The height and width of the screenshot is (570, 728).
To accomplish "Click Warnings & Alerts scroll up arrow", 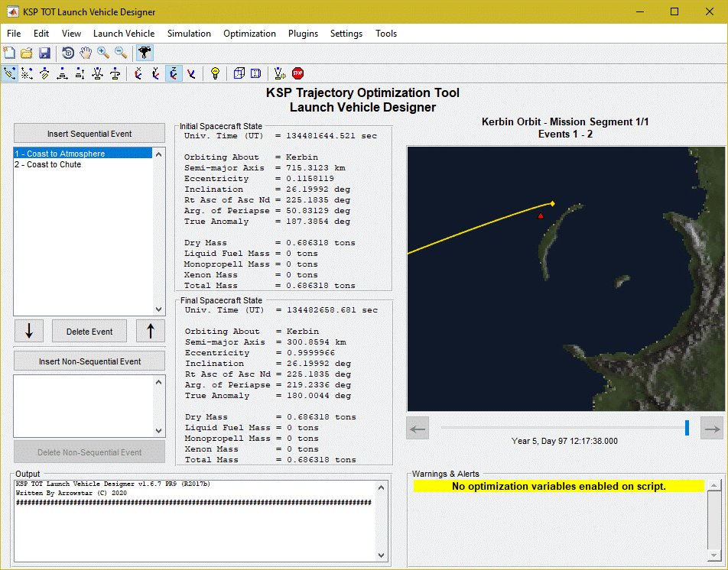I will pyautogui.click(x=713, y=486).
